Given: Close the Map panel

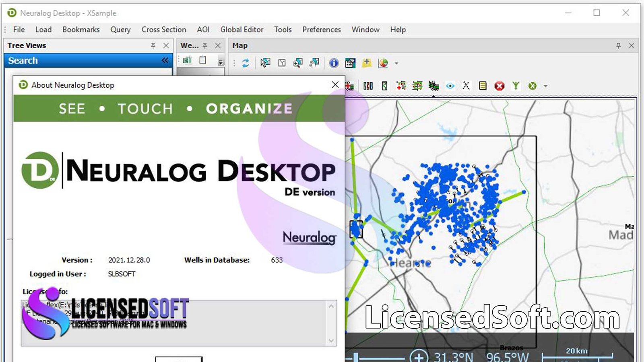Looking at the screenshot, I should point(632,46).
